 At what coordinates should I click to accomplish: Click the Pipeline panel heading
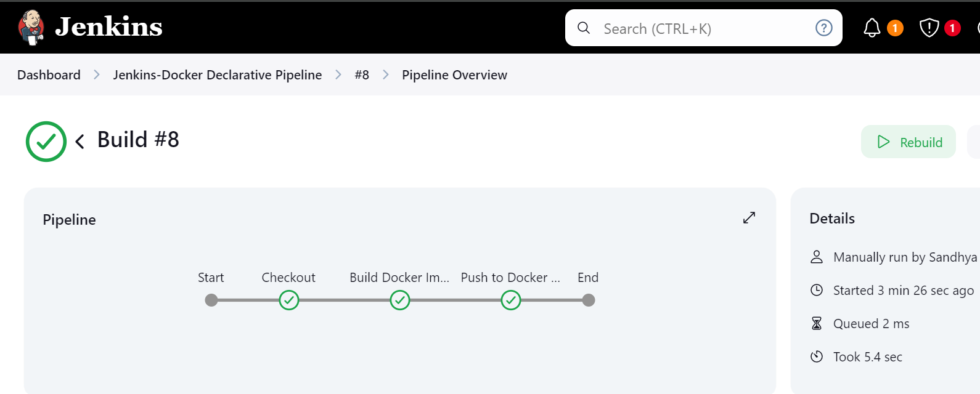[69, 220]
